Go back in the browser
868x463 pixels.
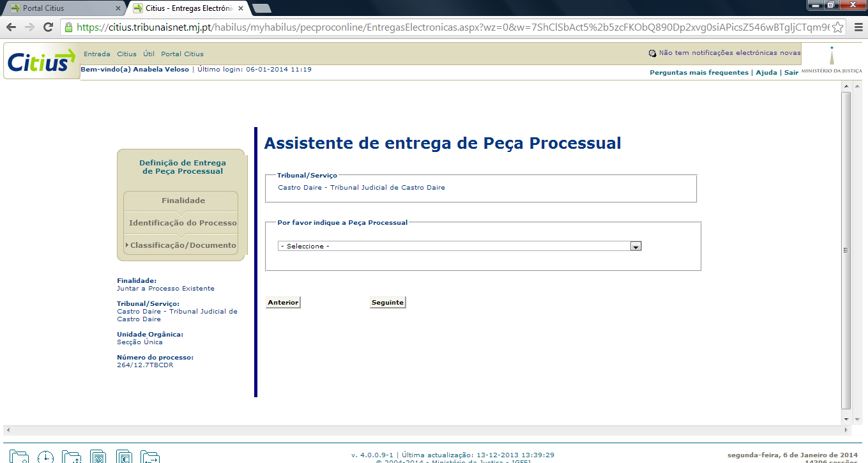click(x=11, y=27)
